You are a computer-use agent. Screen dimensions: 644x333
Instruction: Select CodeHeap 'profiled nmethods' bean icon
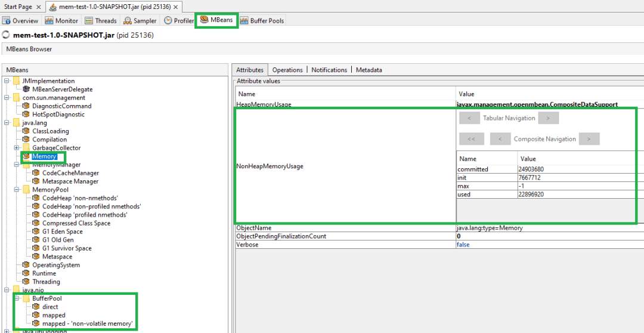pos(36,215)
